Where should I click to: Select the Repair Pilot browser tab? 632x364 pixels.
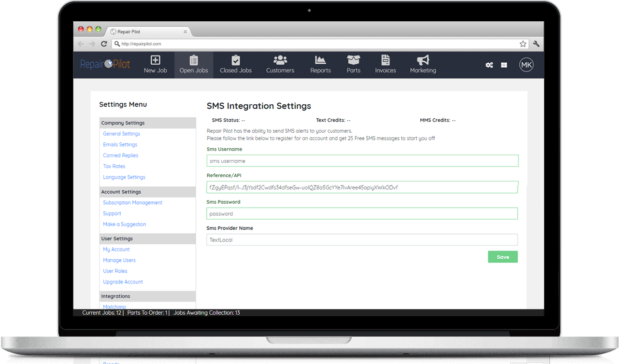point(148,31)
